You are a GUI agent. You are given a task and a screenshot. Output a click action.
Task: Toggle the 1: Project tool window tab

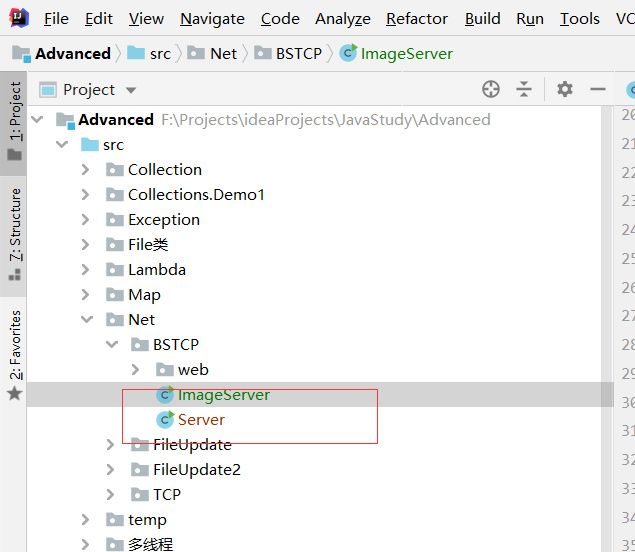(15, 123)
